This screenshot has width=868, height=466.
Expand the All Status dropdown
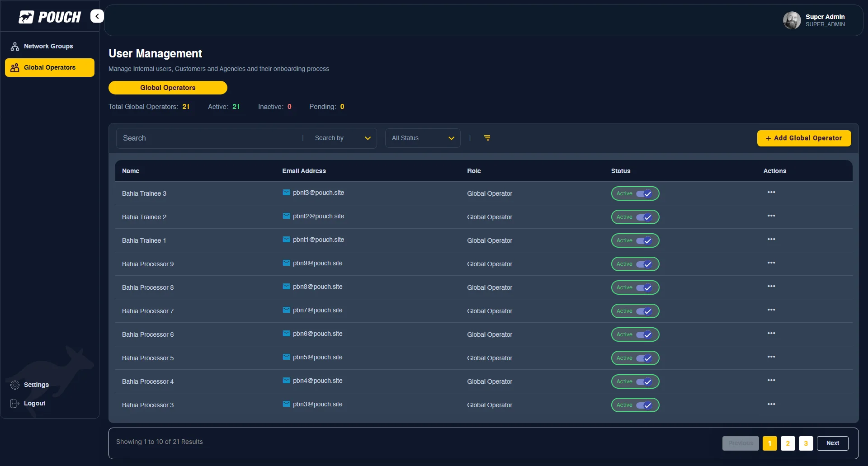(x=423, y=138)
